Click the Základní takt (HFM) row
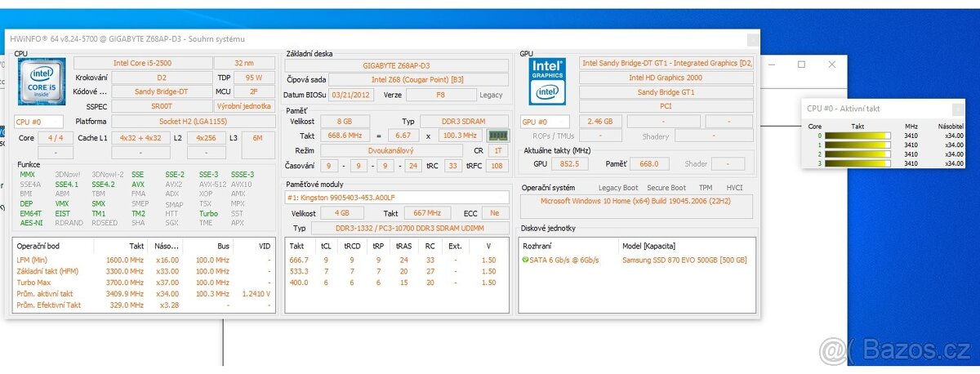The width and height of the screenshot is (980, 374). (144, 271)
